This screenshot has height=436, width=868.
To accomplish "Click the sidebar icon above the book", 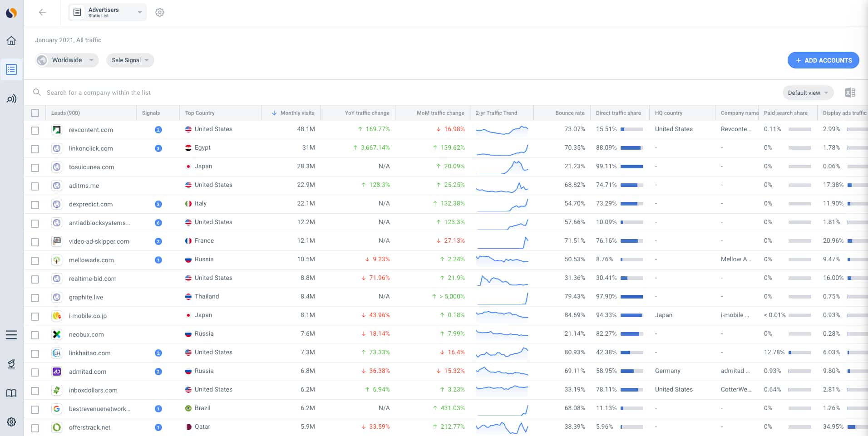I will point(11,364).
